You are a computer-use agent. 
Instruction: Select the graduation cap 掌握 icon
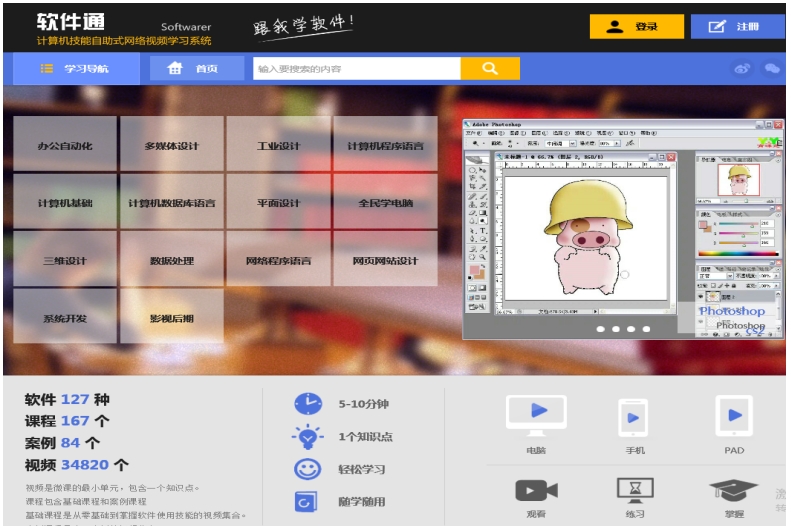[734, 490]
